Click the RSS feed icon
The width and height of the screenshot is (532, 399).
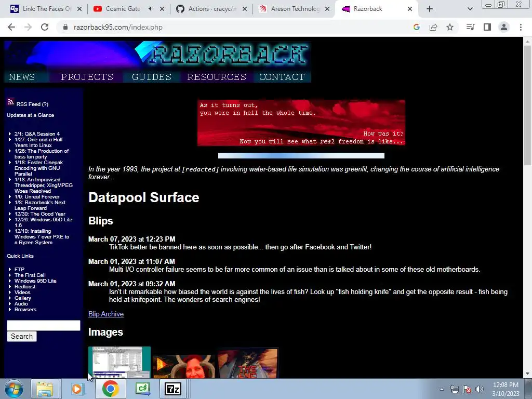(10, 102)
